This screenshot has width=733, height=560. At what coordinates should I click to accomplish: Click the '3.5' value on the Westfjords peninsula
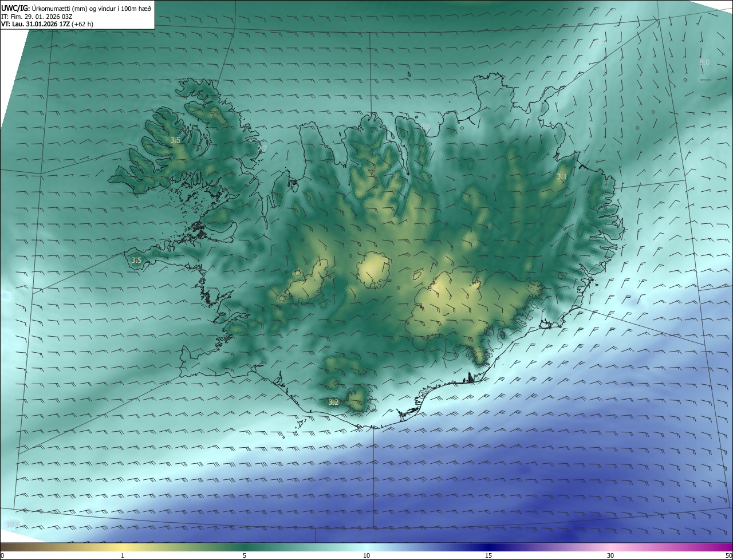tap(175, 140)
